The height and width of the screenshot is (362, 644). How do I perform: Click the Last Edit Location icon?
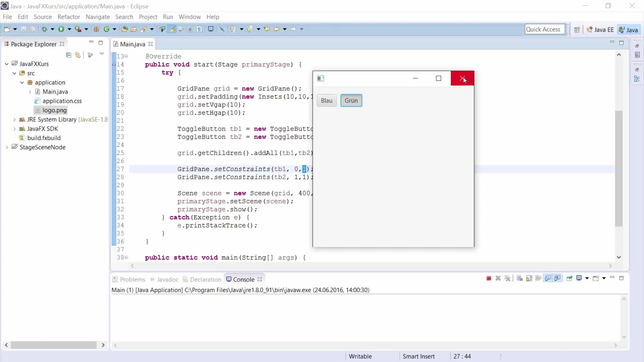point(267,29)
